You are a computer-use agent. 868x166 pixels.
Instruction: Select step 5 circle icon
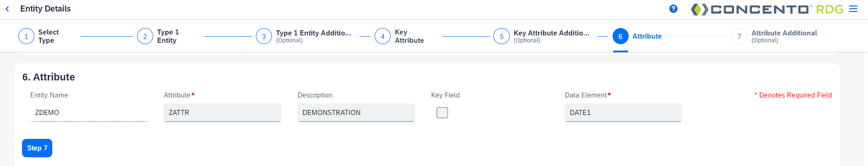[502, 36]
